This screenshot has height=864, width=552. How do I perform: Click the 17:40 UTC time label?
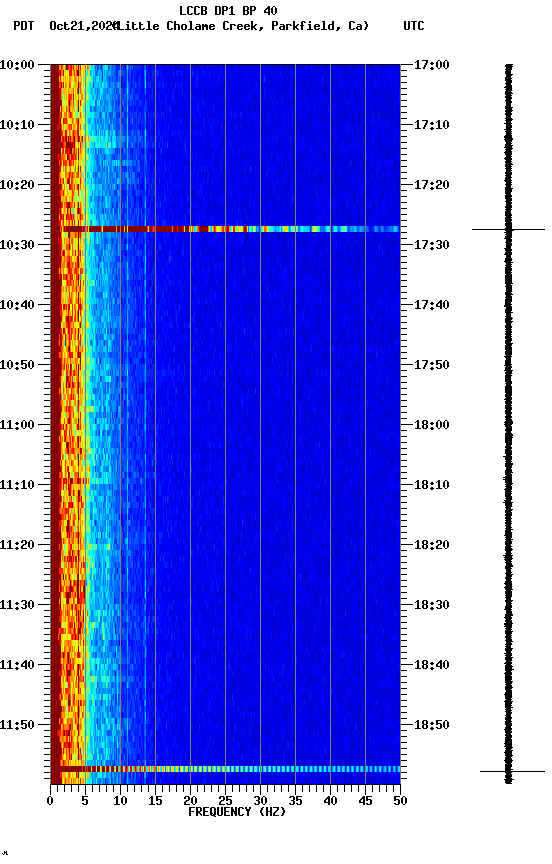click(x=431, y=305)
